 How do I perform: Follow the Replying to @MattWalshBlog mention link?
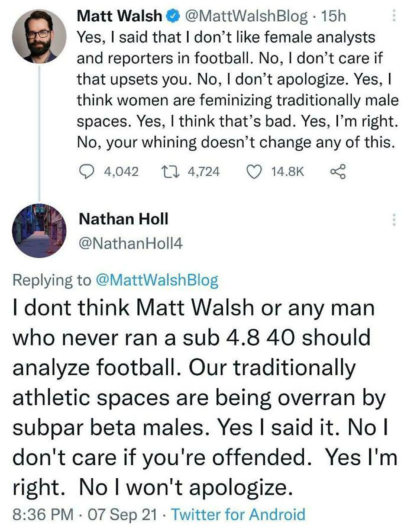click(156, 280)
